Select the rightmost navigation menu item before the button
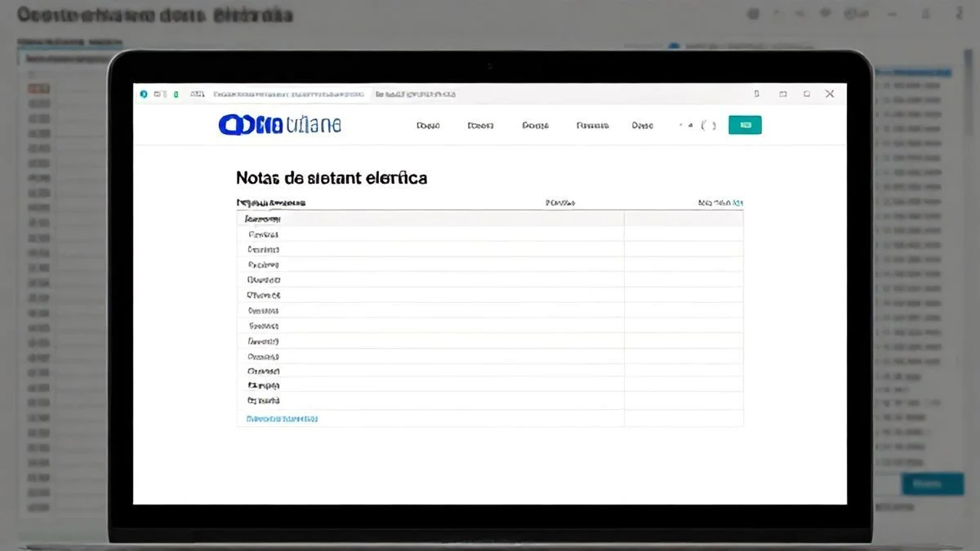The height and width of the screenshot is (551, 980). [642, 125]
